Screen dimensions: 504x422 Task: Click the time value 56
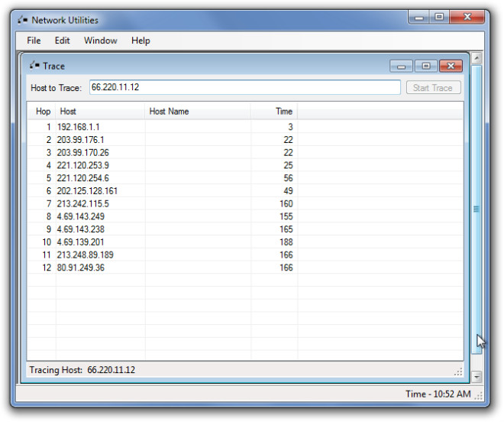tap(289, 178)
